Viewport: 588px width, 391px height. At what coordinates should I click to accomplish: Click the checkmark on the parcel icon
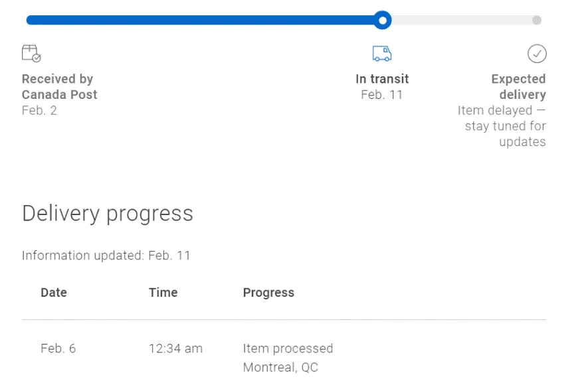pyautogui.click(x=35, y=58)
